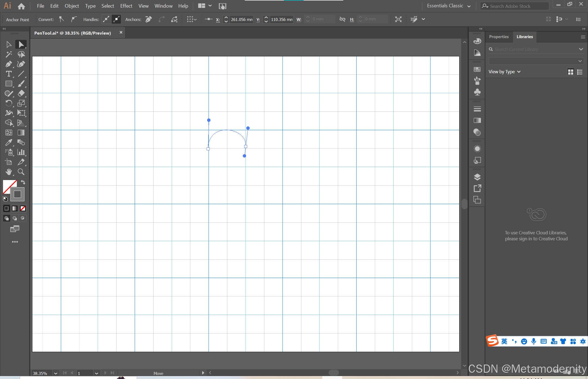Viewport: 588px width, 379px height.
Task: Select the Type tool
Action: [x=8, y=74]
